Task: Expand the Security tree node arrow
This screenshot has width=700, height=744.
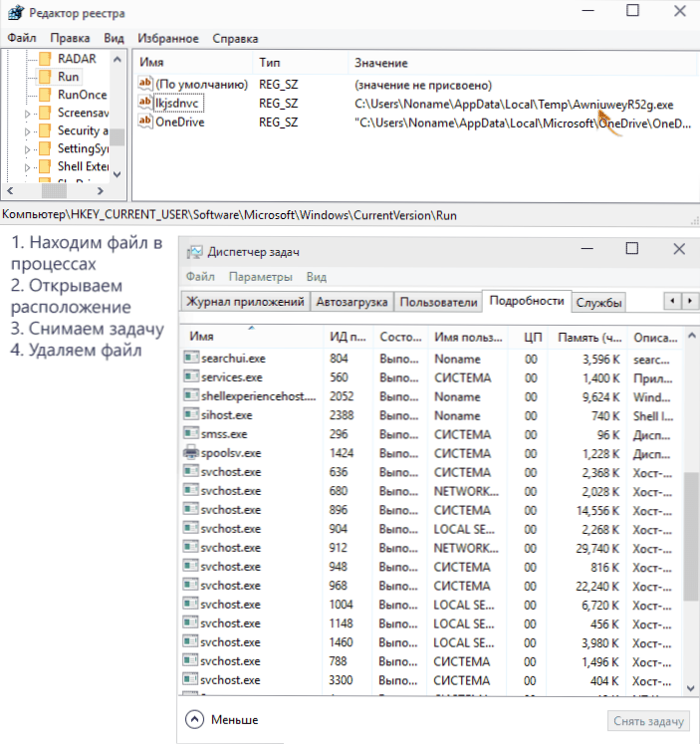Action: pos(27,131)
